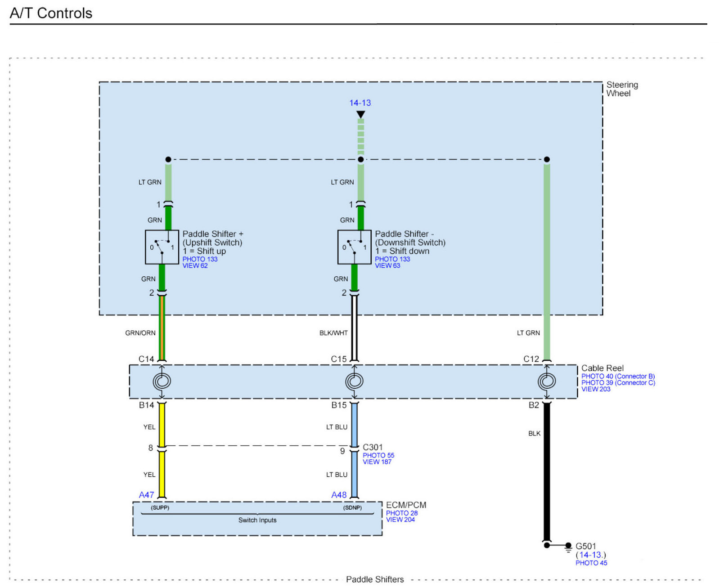Click the Paddle Shifter upshift switch symbol
The width and height of the screenshot is (719, 588).
pos(162,247)
